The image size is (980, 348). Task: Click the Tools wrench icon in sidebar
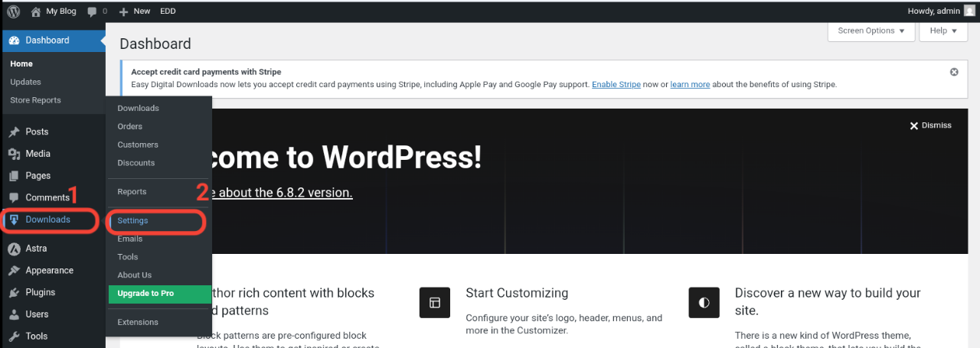point(14,336)
